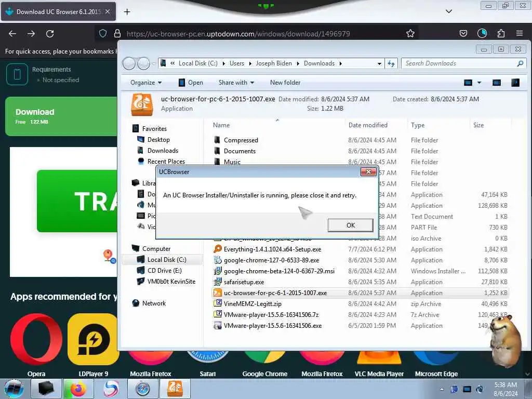Click OK in the UCBrowser dialog

pyautogui.click(x=351, y=225)
